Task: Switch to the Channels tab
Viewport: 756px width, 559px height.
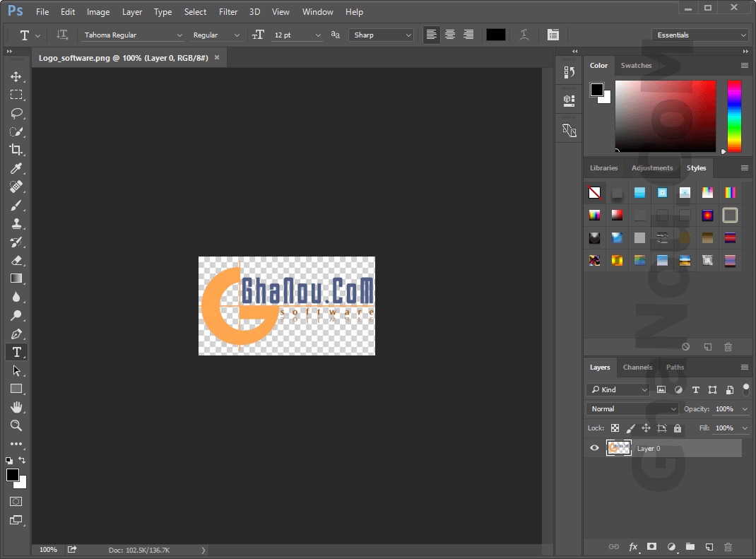Action: [x=637, y=367]
